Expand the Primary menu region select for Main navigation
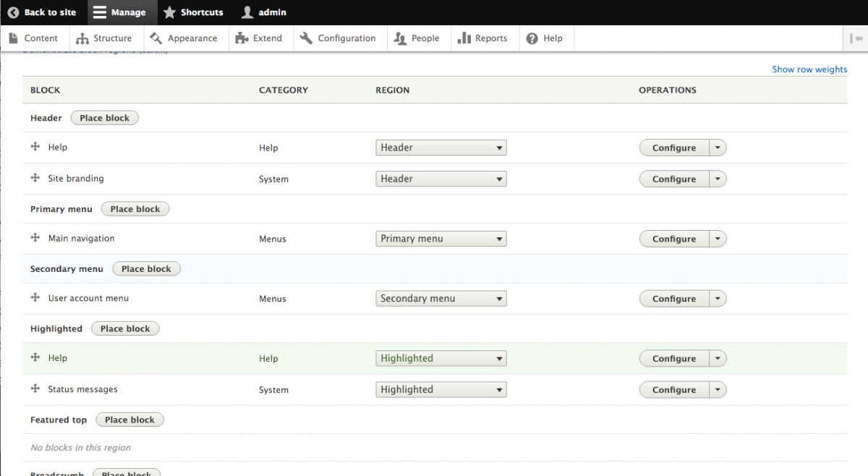Viewport: 868px width, 476px height. 441,239
